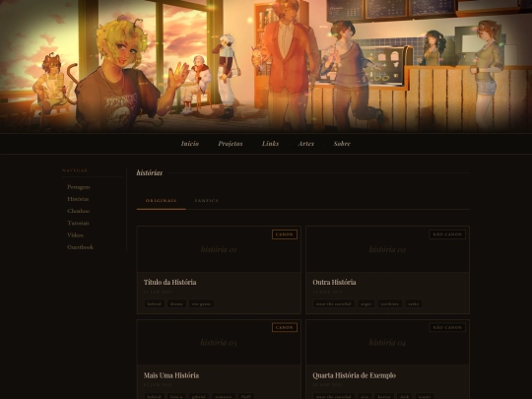Open the story 'Título da História'

tap(170, 283)
